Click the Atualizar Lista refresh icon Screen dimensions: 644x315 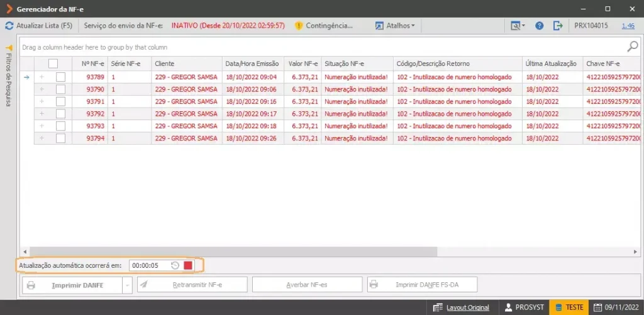[x=9, y=26]
